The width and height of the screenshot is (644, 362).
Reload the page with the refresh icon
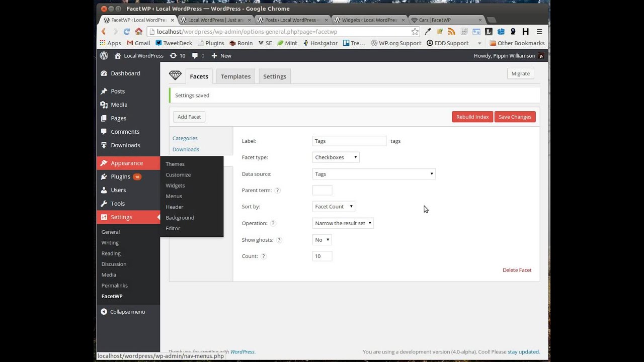pyautogui.click(x=127, y=31)
